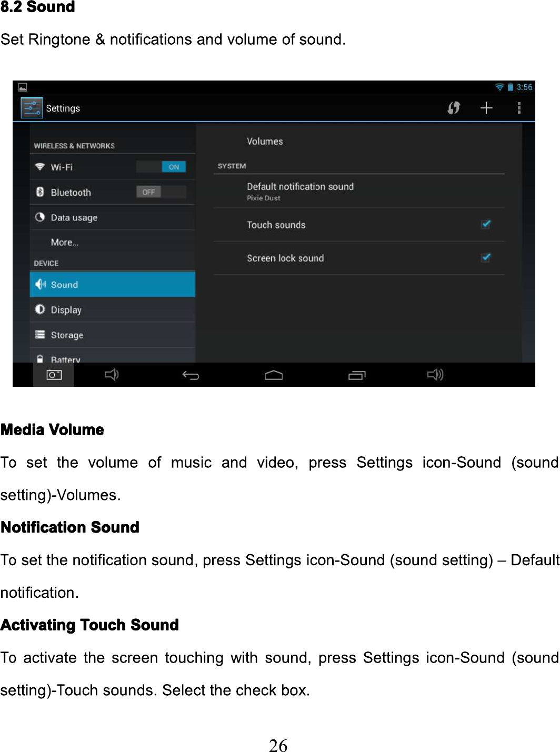The width and height of the screenshot is (560, 752).
Task: Open Display settings entry
Action: (x=113, y=310)
